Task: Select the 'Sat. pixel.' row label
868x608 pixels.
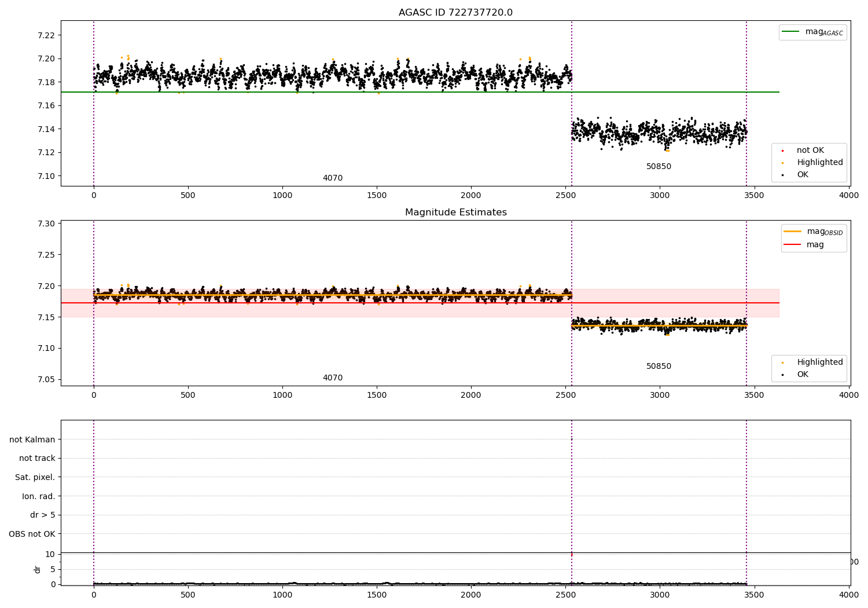Action: [x=35, y=477]
